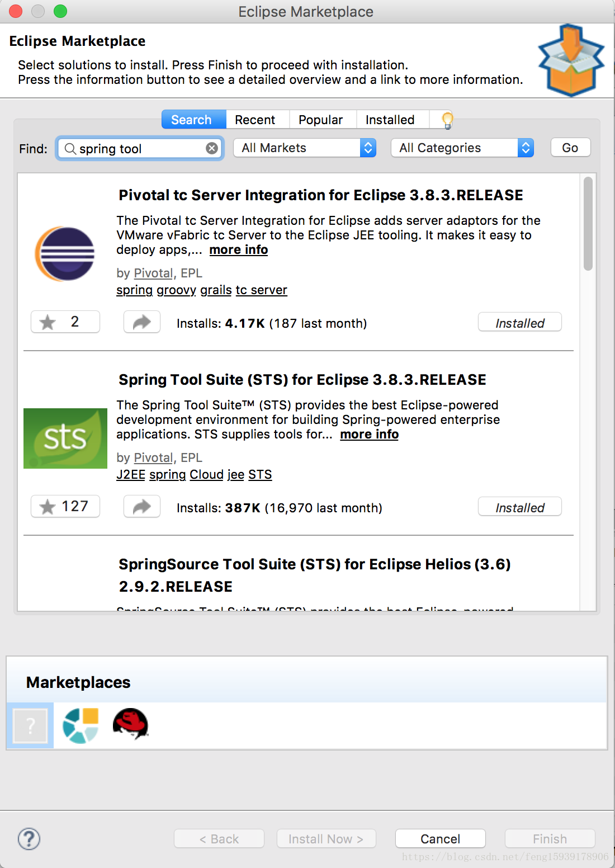Click the Marketplaces section heading

pyautogui.click(x=78, y=682)
